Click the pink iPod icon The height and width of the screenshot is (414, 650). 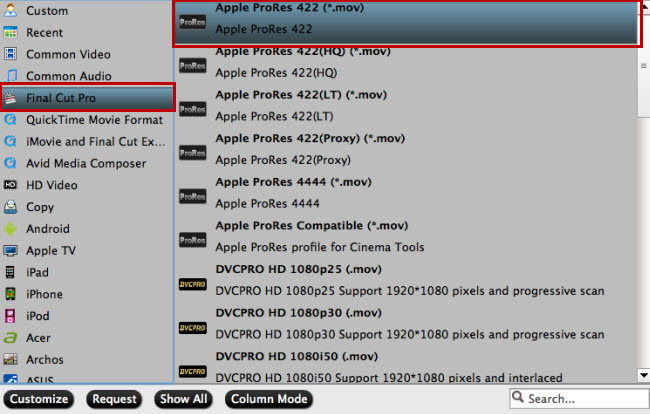pyautogui.click(x=10, y=316)
